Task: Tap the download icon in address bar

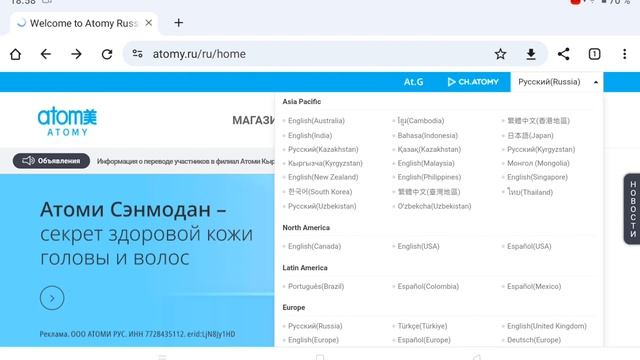Action: [531, 54]
